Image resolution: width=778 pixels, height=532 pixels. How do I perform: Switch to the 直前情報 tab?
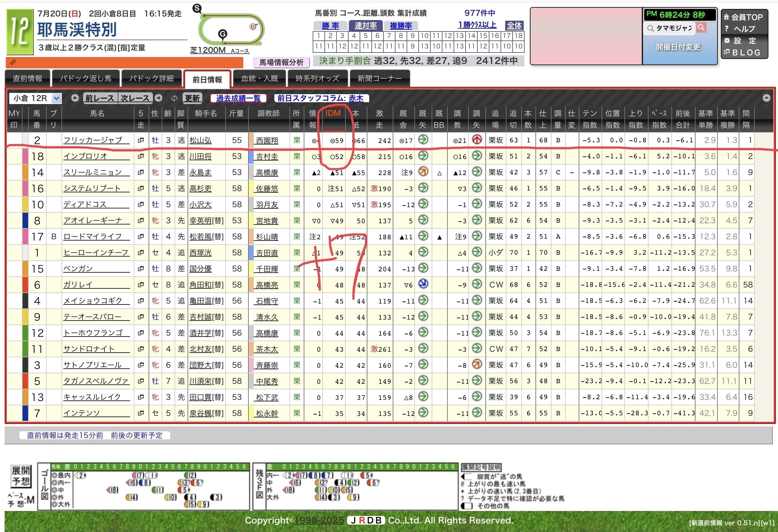coord(27,79)
